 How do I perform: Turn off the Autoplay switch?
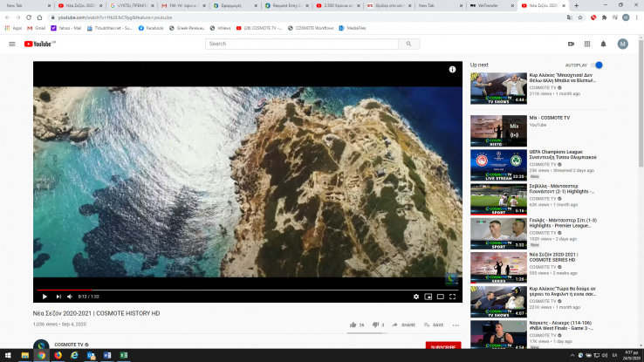click(597, 65)
